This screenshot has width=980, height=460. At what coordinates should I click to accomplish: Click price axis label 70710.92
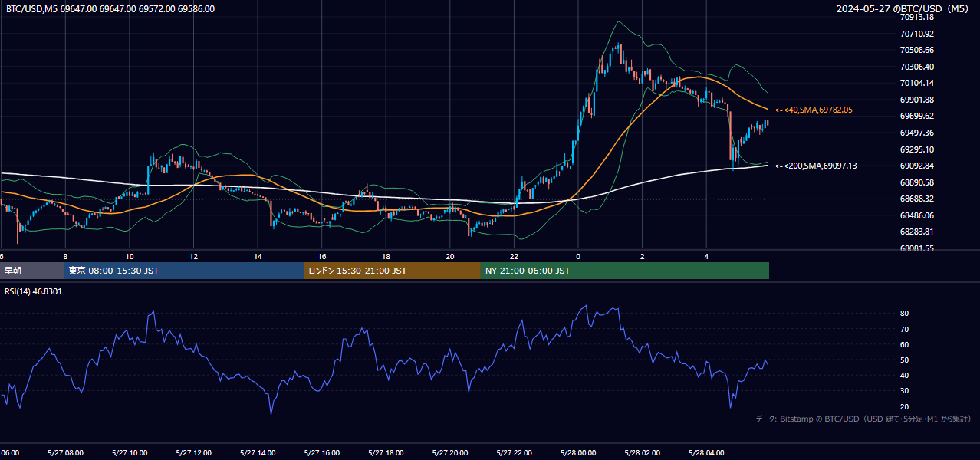click(x=917, y=34)
